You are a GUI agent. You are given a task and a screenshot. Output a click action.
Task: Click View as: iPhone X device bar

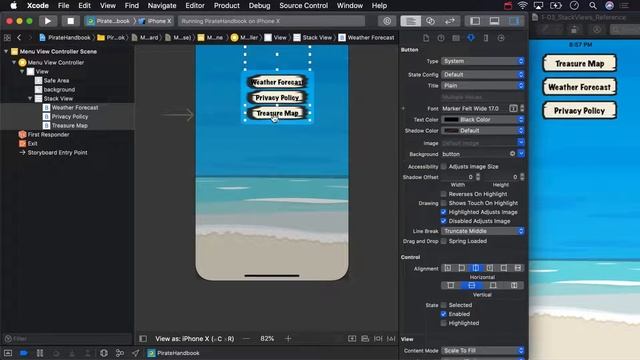click(x=195, y=338)
